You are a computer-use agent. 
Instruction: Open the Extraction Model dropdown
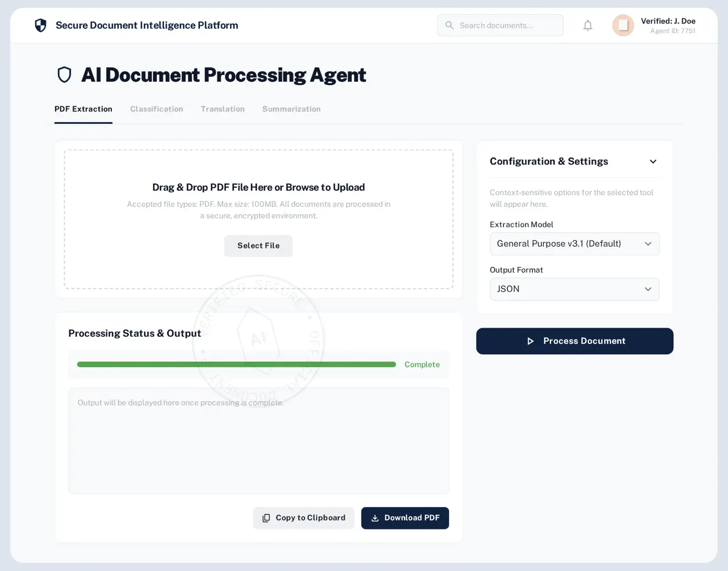coord(575,244)
